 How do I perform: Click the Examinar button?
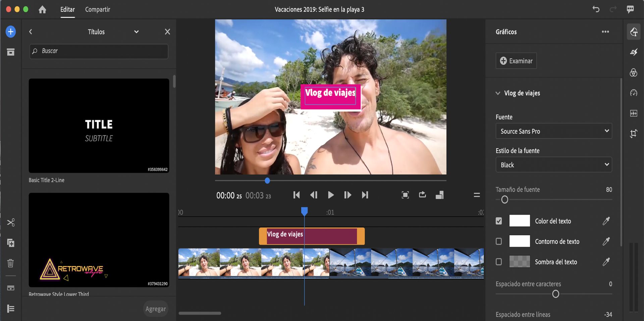tap(516, 61)
